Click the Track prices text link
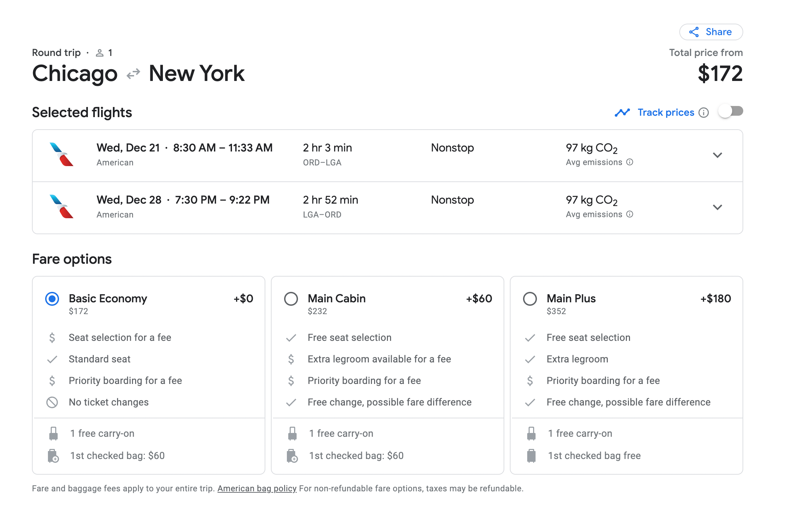812x508 pixels. pos(665,113)
